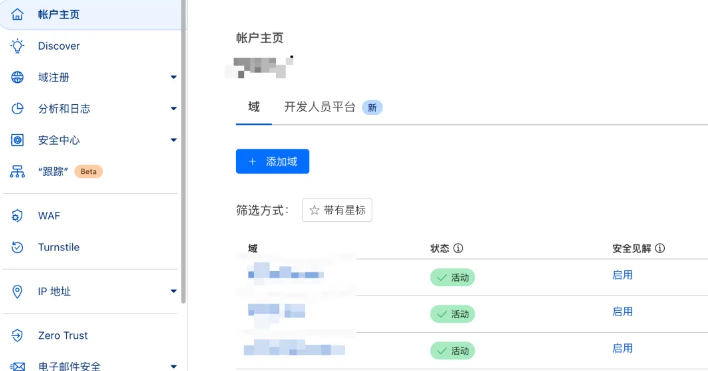Click 启用 link in second domain row
The height and width of the screenshot is (371, 708).
[622, 311]
